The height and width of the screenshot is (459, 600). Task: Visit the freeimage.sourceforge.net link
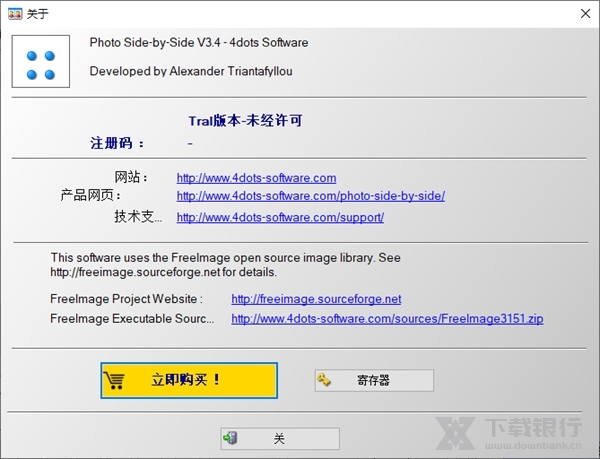tap(316, 299)
